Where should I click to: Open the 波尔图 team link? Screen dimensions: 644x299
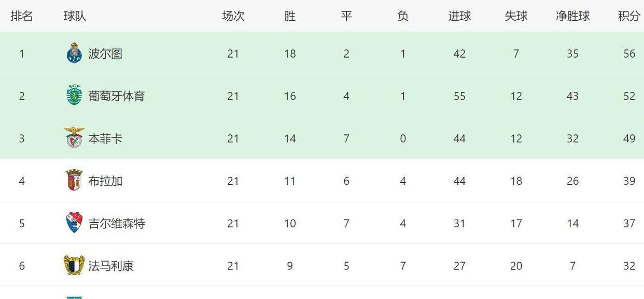point(105,53)
